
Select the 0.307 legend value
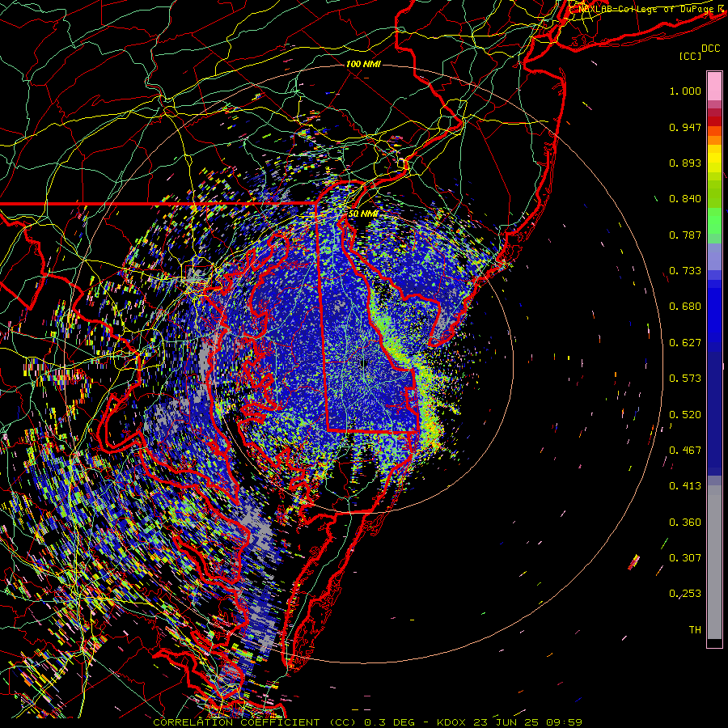[x=685, y=558]
